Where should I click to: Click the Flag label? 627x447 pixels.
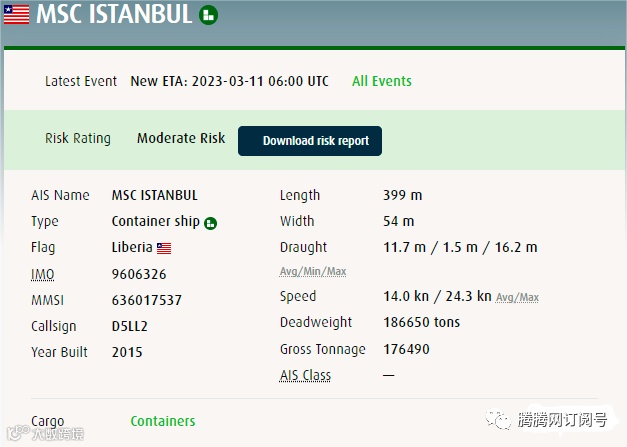43,247
